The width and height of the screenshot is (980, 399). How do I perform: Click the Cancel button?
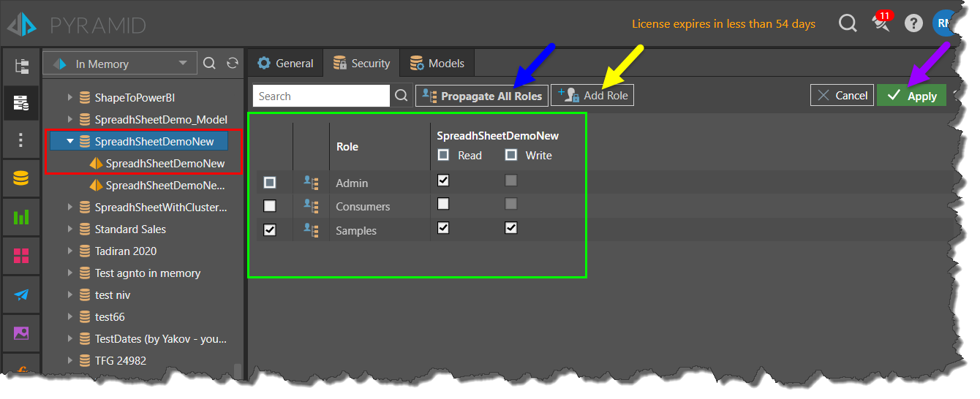842,95
